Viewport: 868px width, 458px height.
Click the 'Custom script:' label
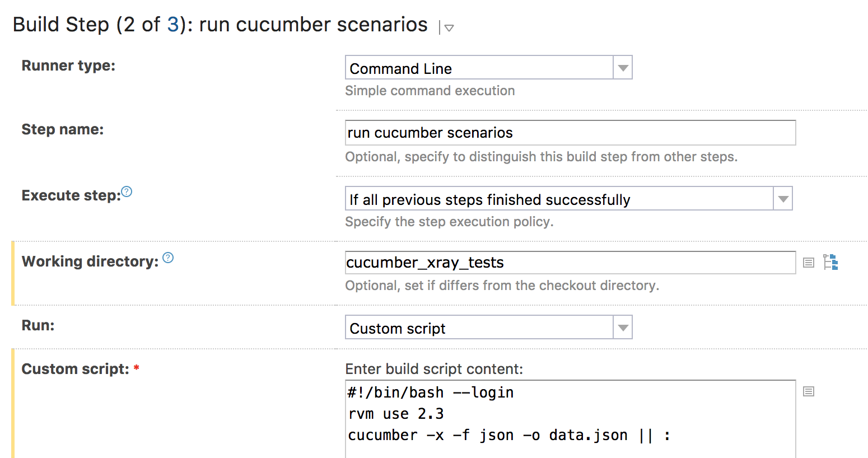click(x=75, y=369)
